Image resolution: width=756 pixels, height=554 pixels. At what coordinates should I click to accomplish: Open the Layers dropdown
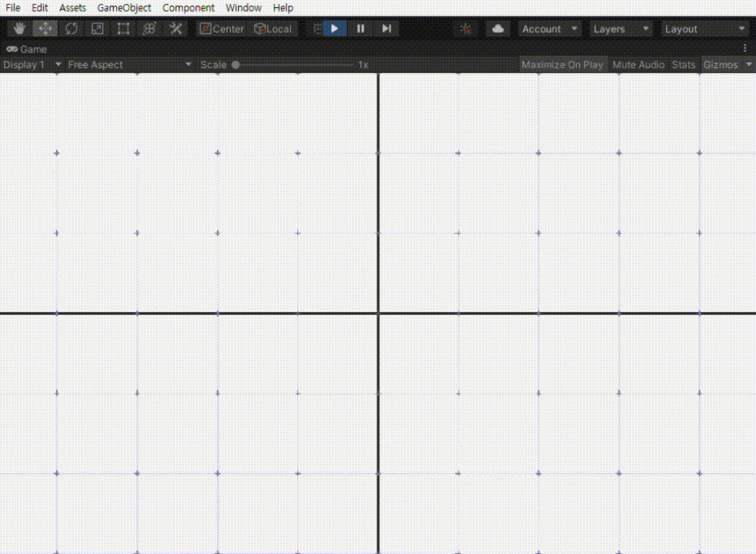pos(621,29)
